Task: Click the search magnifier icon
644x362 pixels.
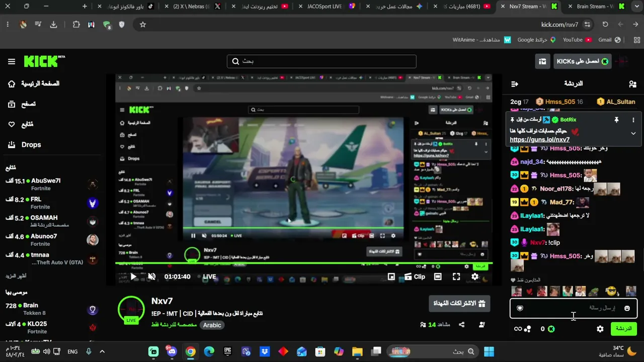Action: [x=235, y=61]
